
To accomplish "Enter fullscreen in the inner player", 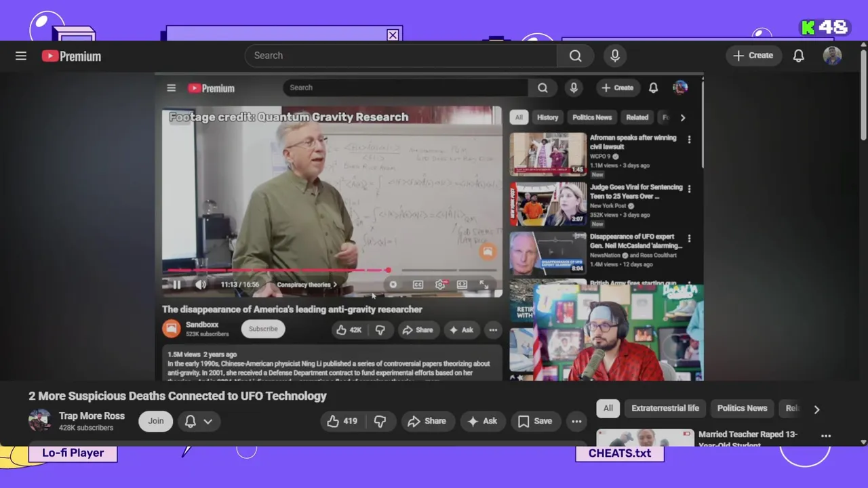I will (484, 285).
